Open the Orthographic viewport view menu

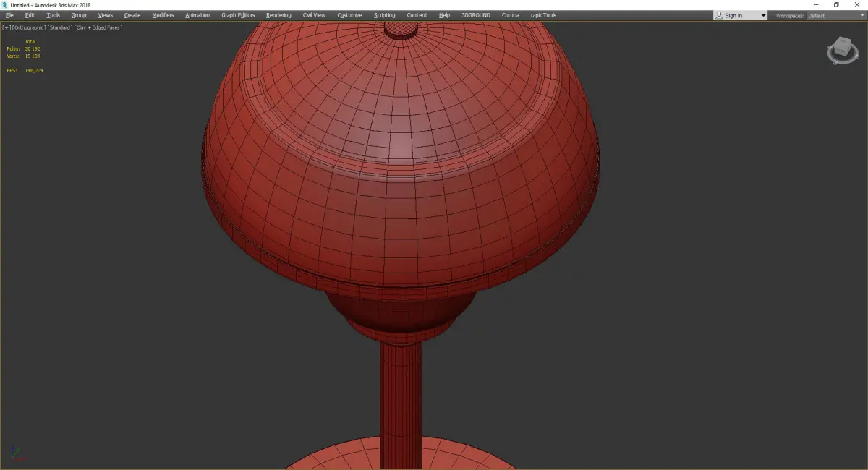[29, 27]
